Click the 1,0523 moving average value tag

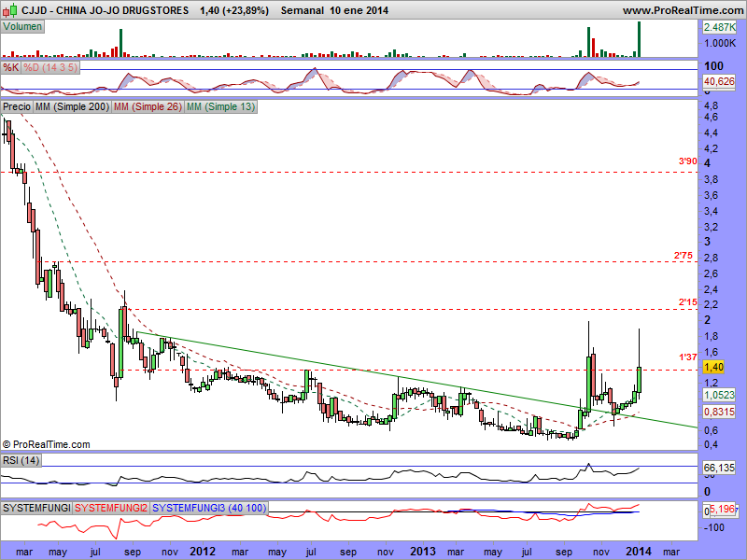click(x=719, y=395)
